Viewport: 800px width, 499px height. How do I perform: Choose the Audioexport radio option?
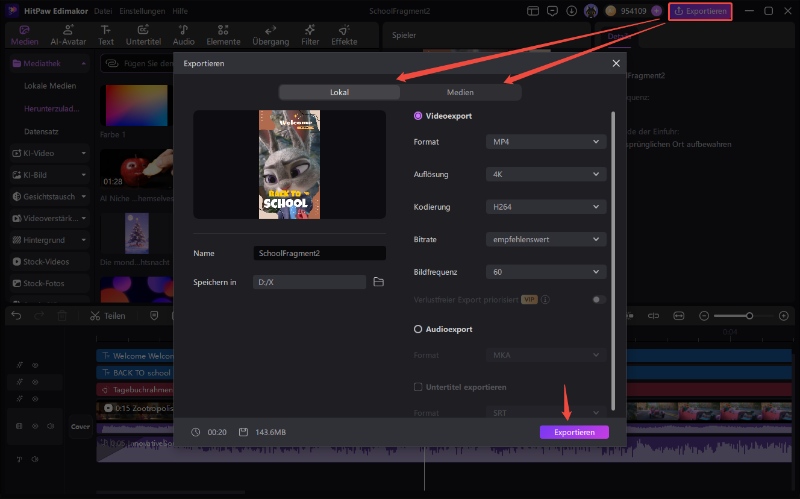[418, 329]
